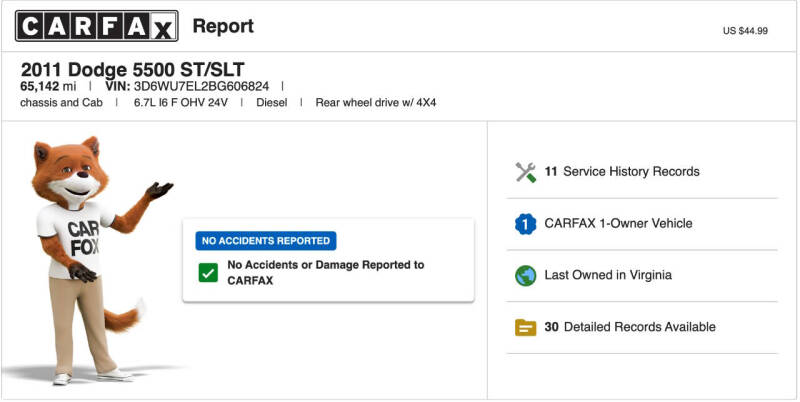Click the Diesel fuel type label
The image size is (800, 402).
(271, 103)
